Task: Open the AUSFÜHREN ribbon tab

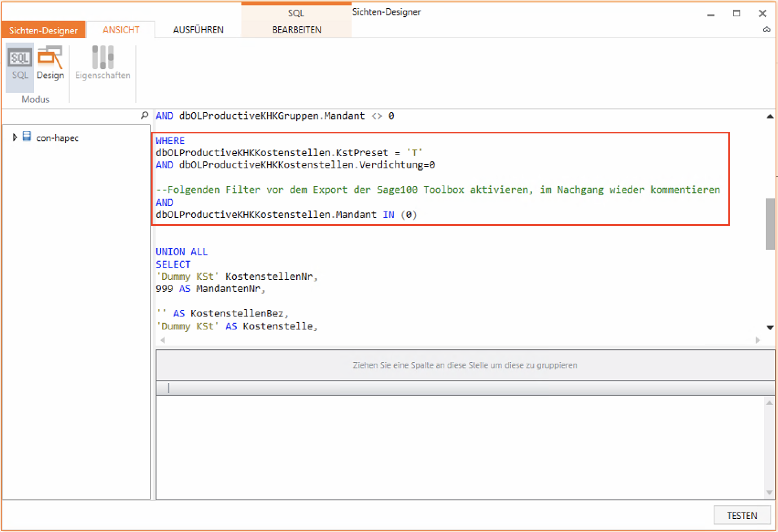Action: (198, 30)
